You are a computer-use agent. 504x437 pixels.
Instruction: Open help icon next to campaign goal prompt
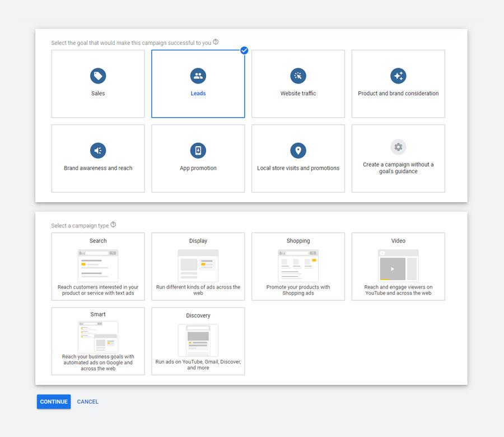216,42
